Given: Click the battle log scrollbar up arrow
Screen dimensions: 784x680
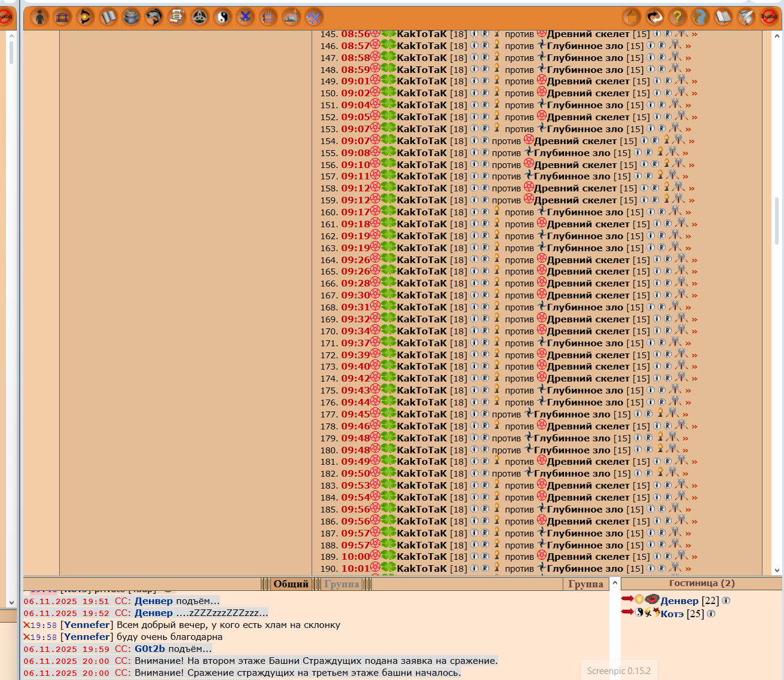Looking at the screenshot, I should (777, 36).
